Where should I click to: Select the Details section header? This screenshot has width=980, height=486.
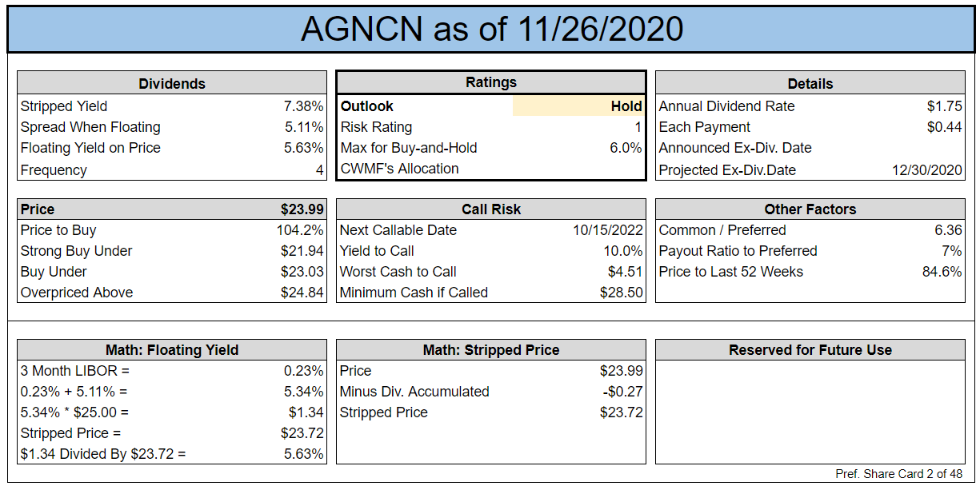(x=810, y=83)
